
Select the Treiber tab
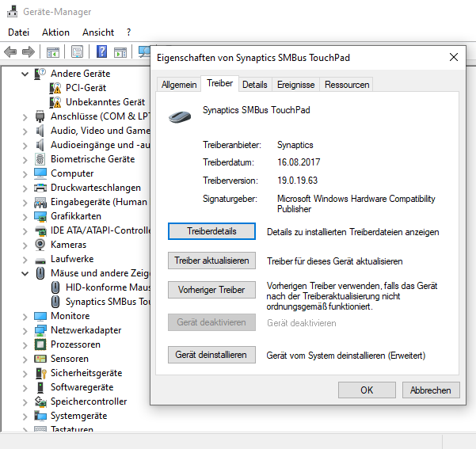220,83
